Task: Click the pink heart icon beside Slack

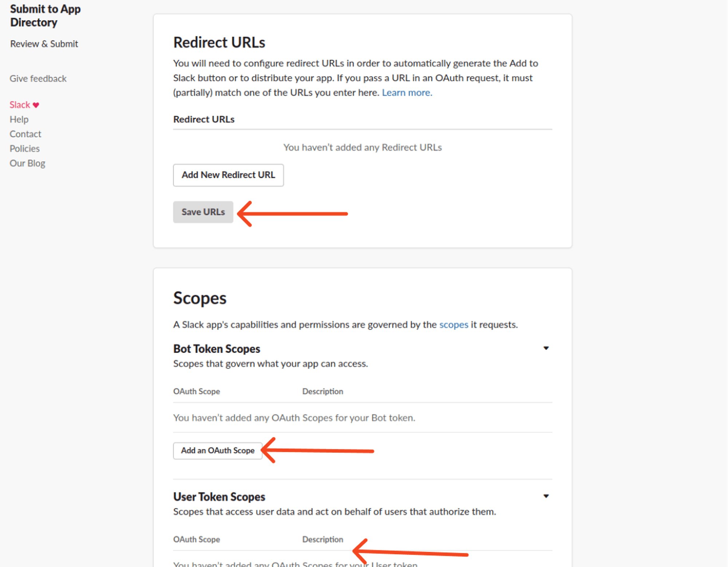Action: click(35, 105)
